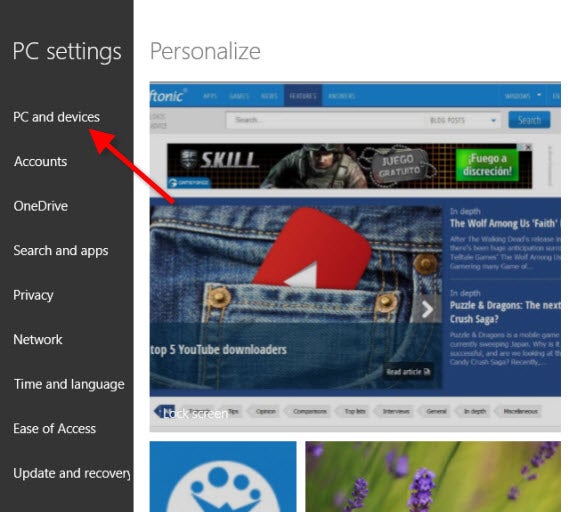The height and width of the screenshot is (512, 568).
Task: Select the lavender flowers picture tile
Action: 433,476
